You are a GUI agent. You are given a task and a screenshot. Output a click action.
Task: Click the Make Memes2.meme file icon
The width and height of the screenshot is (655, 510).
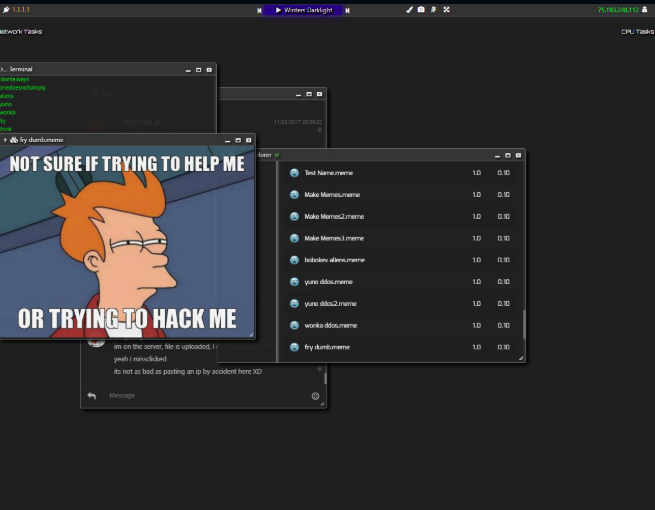tap(294, 216)
